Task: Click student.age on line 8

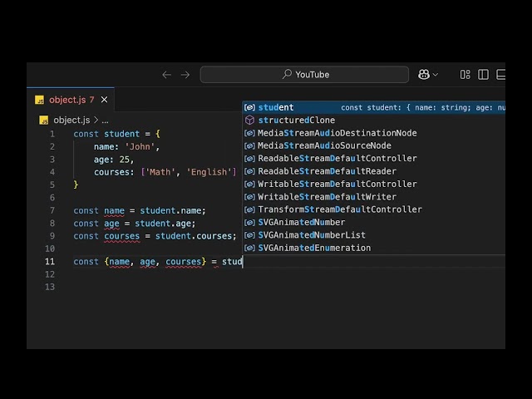Action: coord(163,224)
